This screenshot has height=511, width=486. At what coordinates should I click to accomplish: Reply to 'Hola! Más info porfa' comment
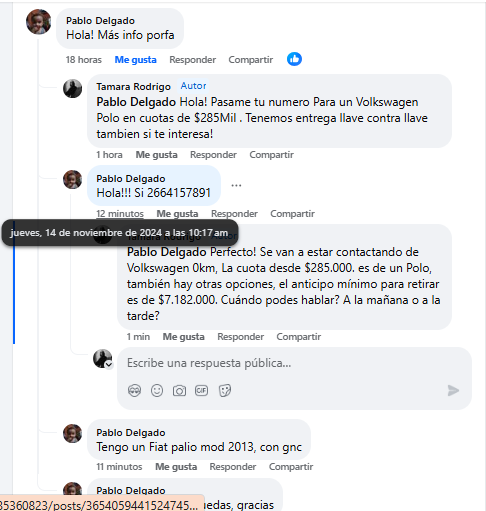click(193, 60)
